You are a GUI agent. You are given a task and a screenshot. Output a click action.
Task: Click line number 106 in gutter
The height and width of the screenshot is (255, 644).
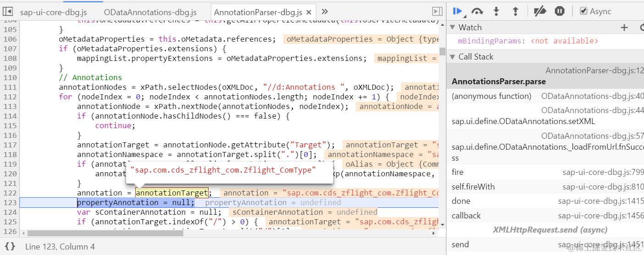pos(9,39)
